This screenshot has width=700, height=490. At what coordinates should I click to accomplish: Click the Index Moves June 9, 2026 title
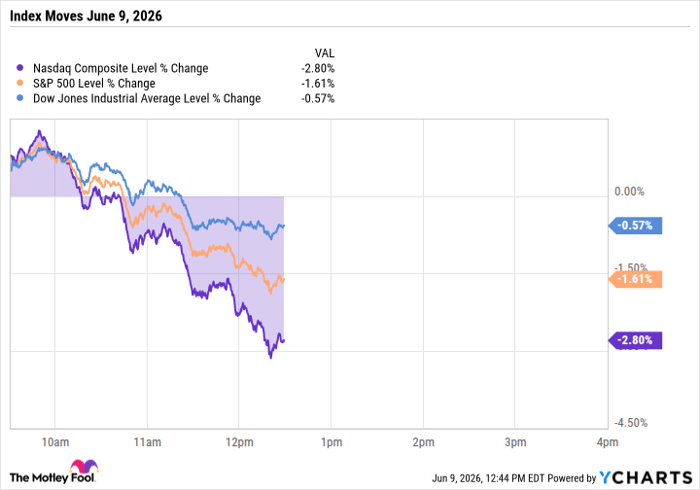(86, 16)
